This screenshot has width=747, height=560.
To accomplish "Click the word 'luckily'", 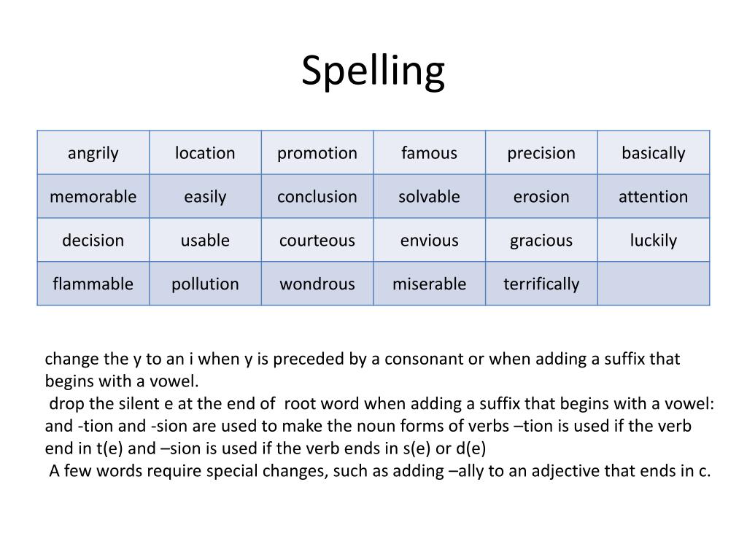I will point(654,241).
